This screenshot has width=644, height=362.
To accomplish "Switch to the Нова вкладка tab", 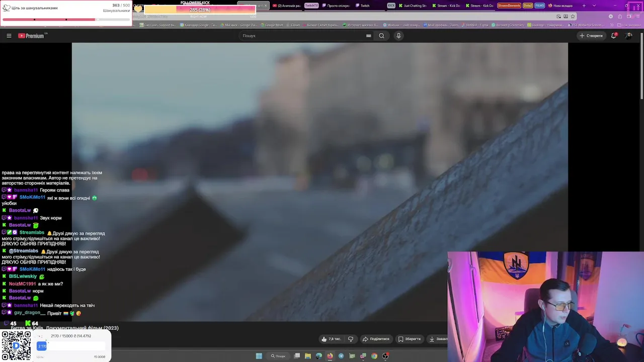I will [x=561, y=6].
